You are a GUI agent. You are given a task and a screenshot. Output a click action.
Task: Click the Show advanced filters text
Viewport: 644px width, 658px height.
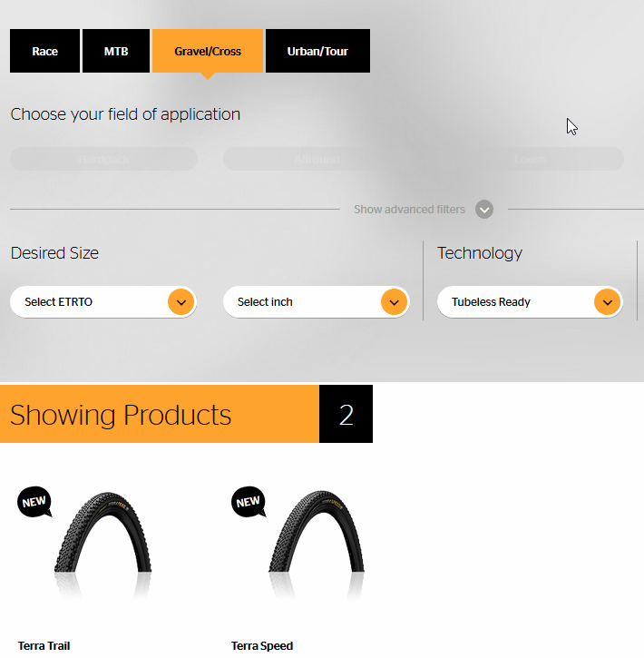[409, 210]
